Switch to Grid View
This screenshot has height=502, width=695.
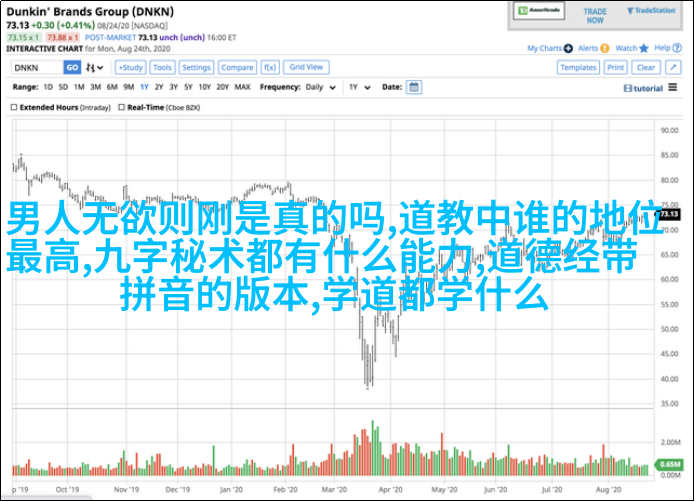[306, 67]
